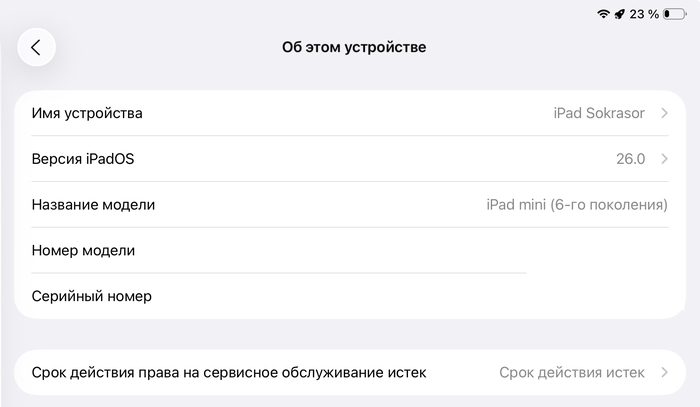Viewport: 700px width, 407px height.
Task: Open the service coverage expired row label
Action: (229, 373)
